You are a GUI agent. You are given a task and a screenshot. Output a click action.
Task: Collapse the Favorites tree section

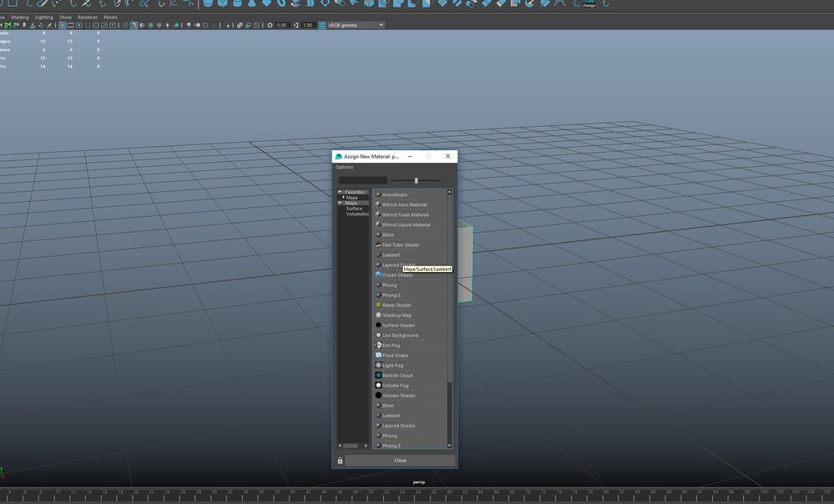pyautogui.click(x=340, y=192)
